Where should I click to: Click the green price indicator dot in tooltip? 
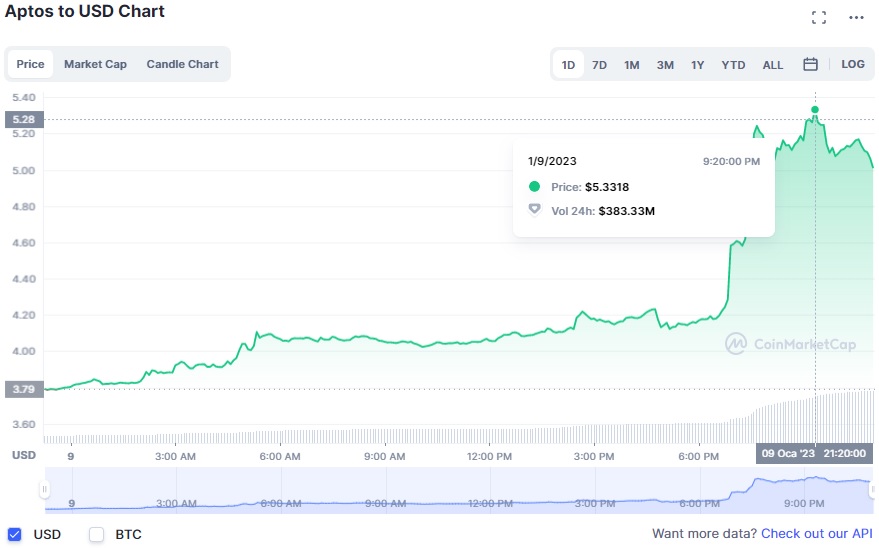coord(534,187)
